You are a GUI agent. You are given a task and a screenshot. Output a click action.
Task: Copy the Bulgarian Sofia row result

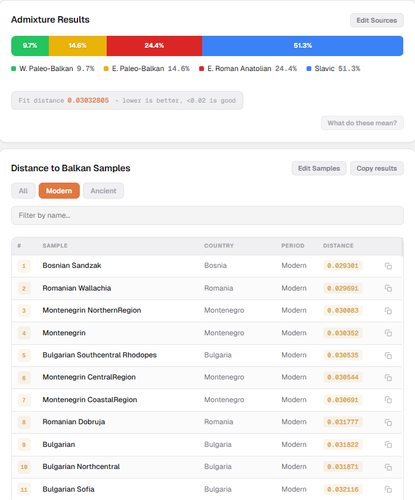pyautogui.click(x=388, y=489)
